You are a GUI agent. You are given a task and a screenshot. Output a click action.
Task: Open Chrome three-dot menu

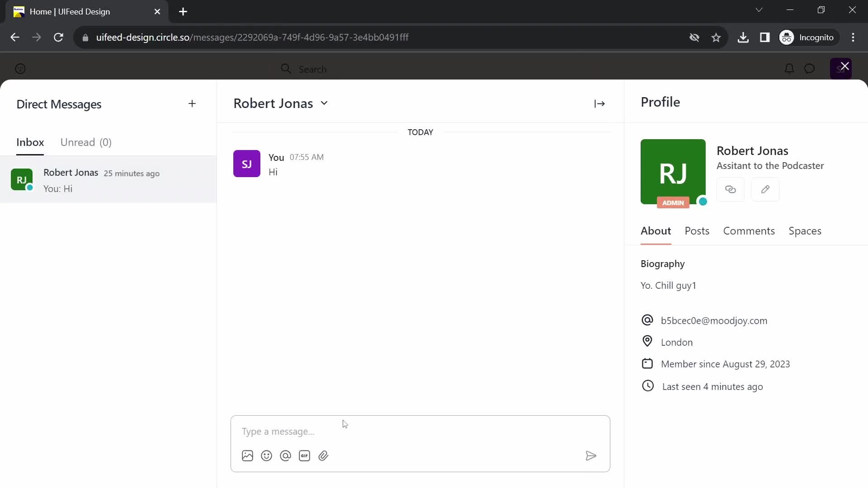[853, 38]
